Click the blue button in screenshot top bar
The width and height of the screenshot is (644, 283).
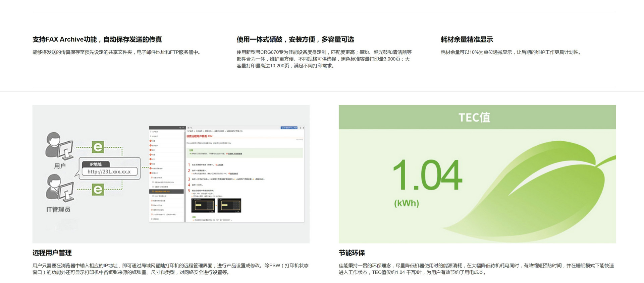pyautogui.click(x=289, y=128)
